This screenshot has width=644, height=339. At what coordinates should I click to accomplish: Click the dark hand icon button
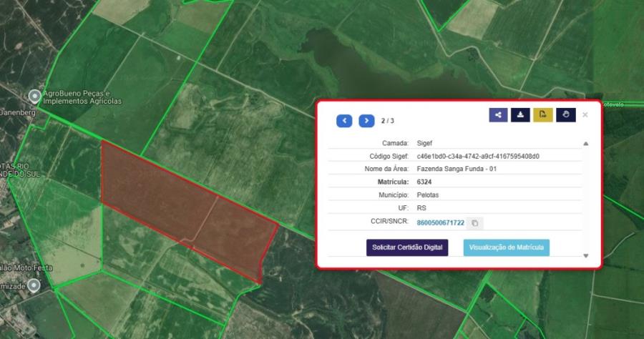pos(566,115)
